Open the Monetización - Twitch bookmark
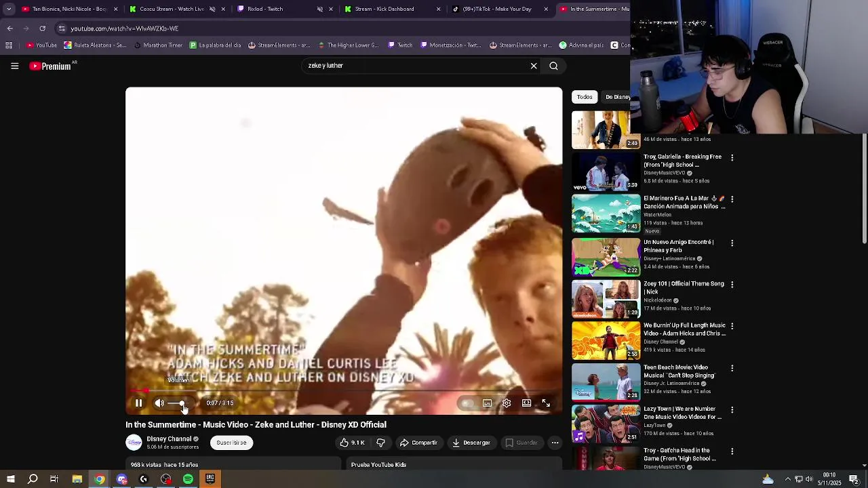 tap(451, 45)
